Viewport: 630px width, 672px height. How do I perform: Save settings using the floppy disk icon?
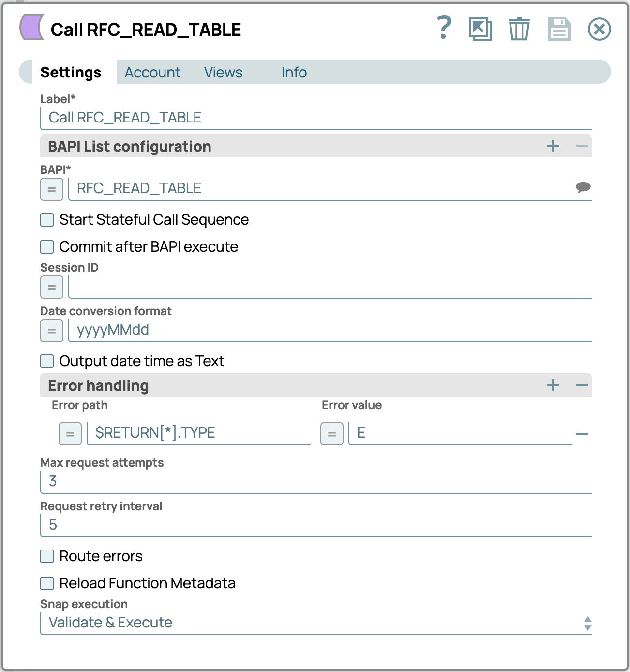click(x=559, y=29)
